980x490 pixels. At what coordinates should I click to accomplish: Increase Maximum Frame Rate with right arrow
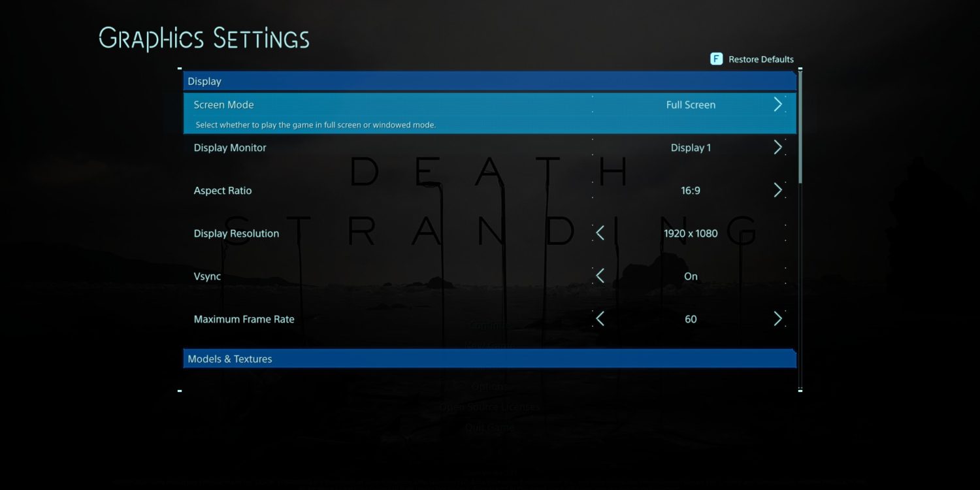(777, 319)
